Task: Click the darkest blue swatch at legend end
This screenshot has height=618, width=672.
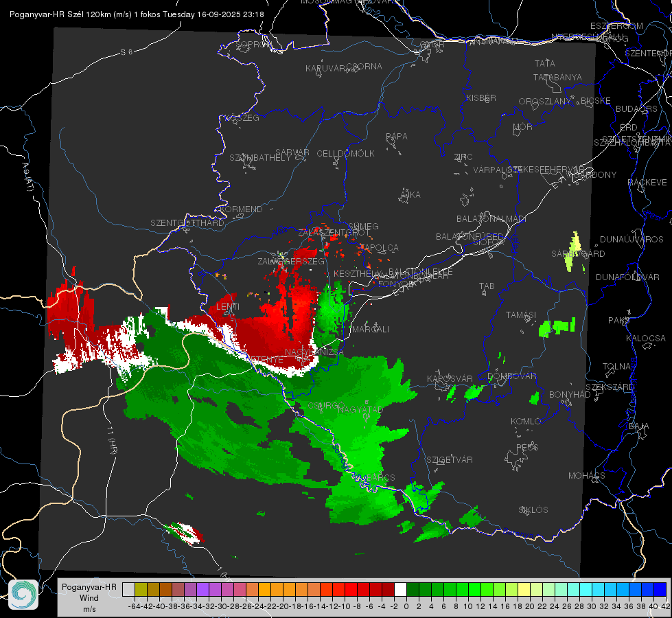Action: 660,590
